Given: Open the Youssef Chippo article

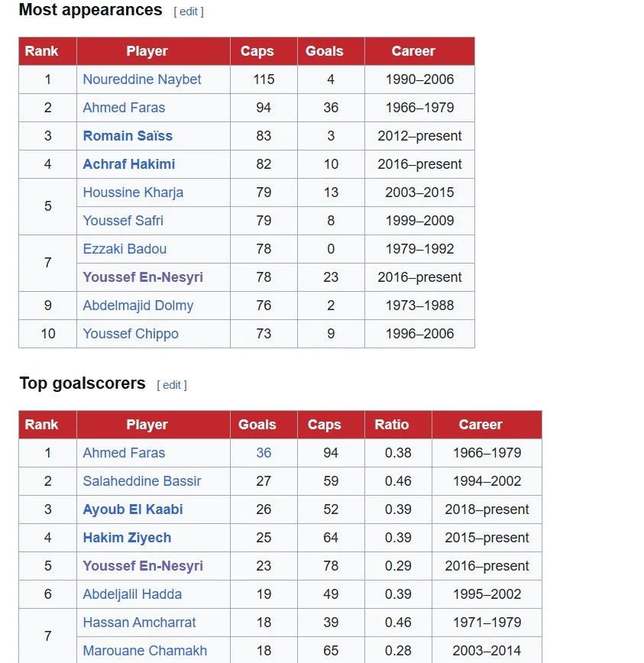Looking at the screenshot, I should pos(131,334).
